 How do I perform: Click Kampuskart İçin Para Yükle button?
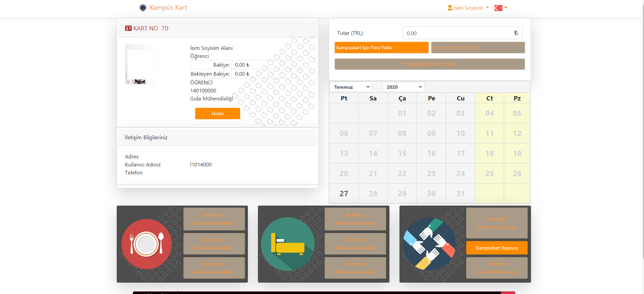tap(381, 48)
